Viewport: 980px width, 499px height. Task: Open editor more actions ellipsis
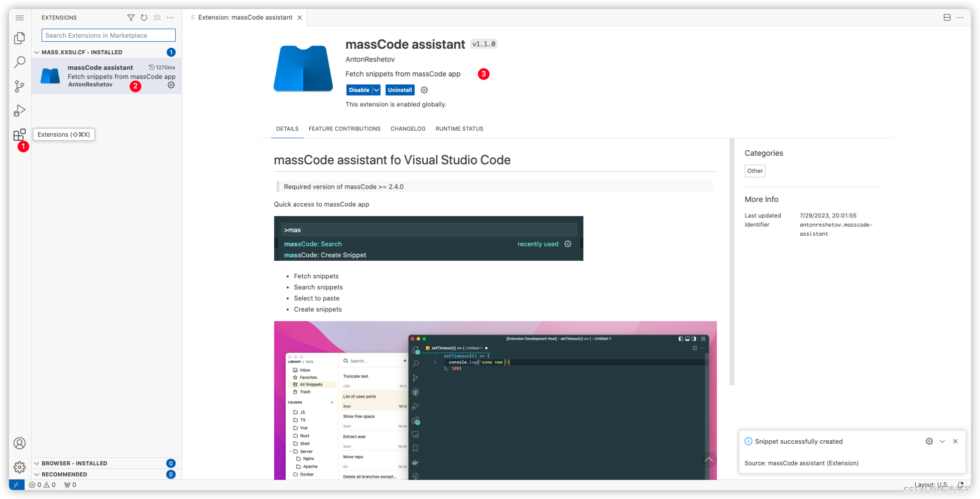coord(960,18)
